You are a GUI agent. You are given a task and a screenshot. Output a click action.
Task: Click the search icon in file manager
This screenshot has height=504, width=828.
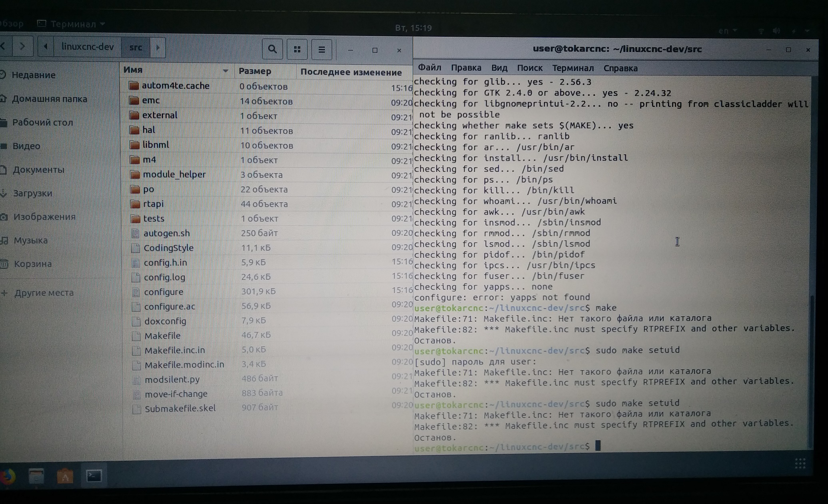pos(272,49)
